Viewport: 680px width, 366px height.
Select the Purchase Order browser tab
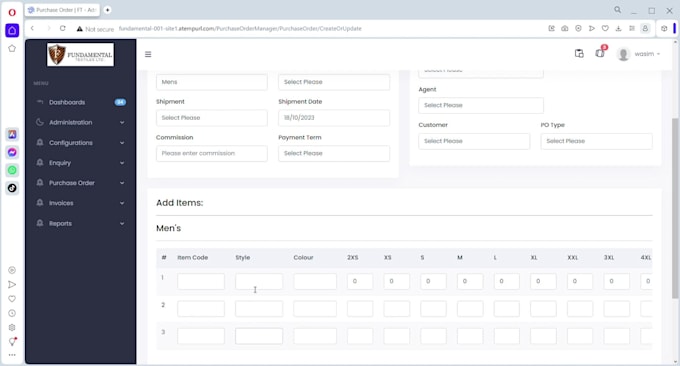[x=63, y=10]
